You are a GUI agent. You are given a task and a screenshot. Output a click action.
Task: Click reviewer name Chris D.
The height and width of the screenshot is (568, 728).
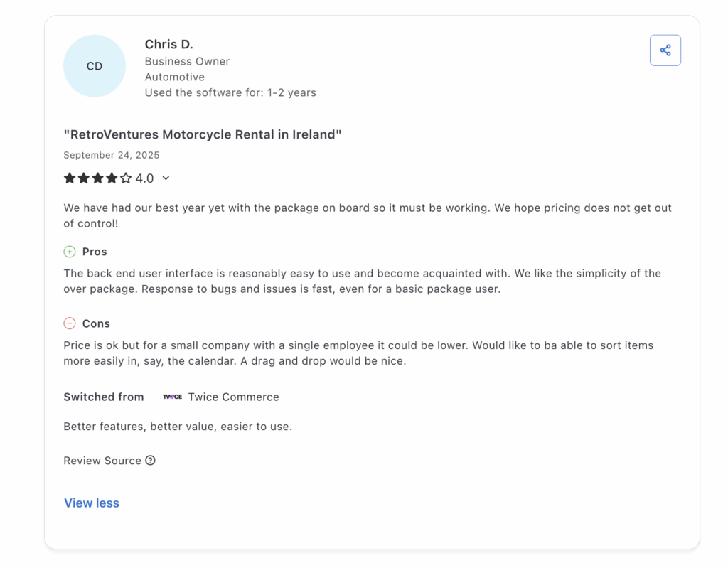(168, 45)
